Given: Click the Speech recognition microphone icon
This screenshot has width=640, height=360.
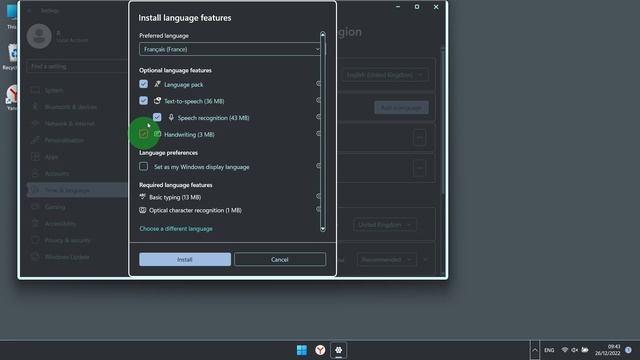Looking at the screenshot, I should pyautogui.click(x=171, y=118).
